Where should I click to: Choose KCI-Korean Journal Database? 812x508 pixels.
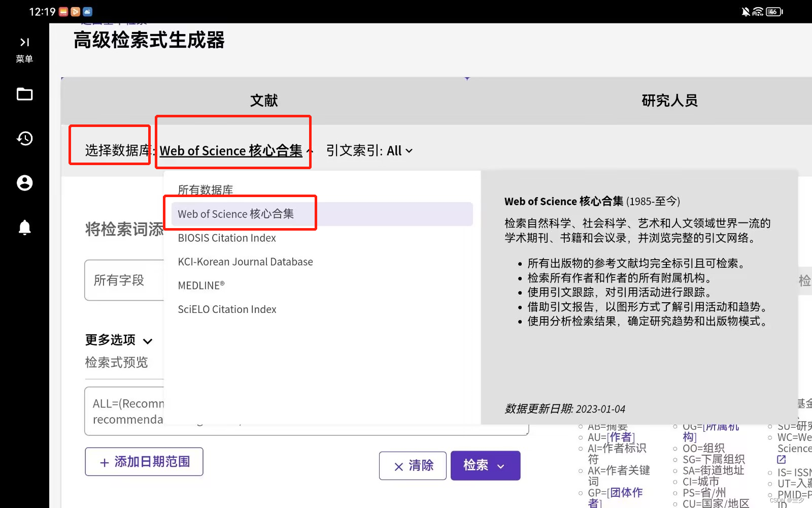click(245, 262)
